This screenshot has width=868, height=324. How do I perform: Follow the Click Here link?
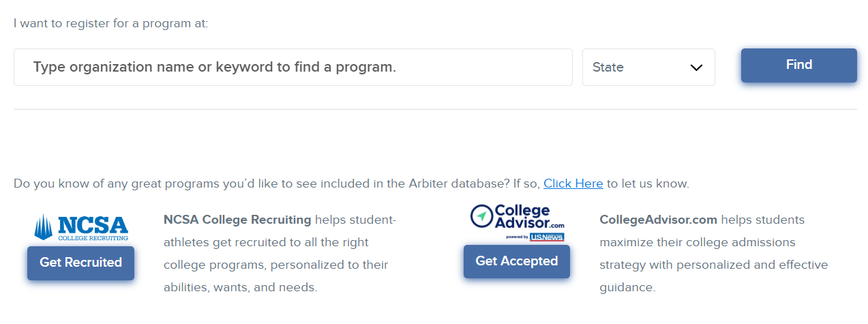click(x=573, y=183)
